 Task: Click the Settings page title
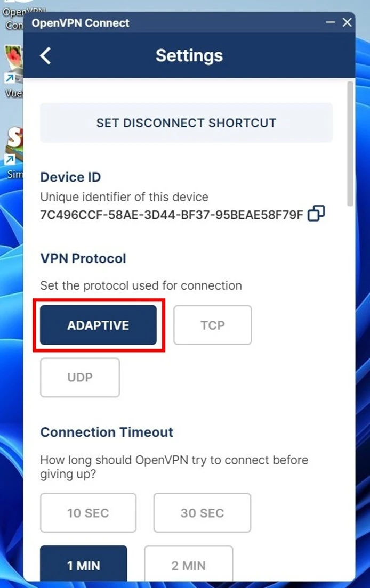(x=189, y=55)
